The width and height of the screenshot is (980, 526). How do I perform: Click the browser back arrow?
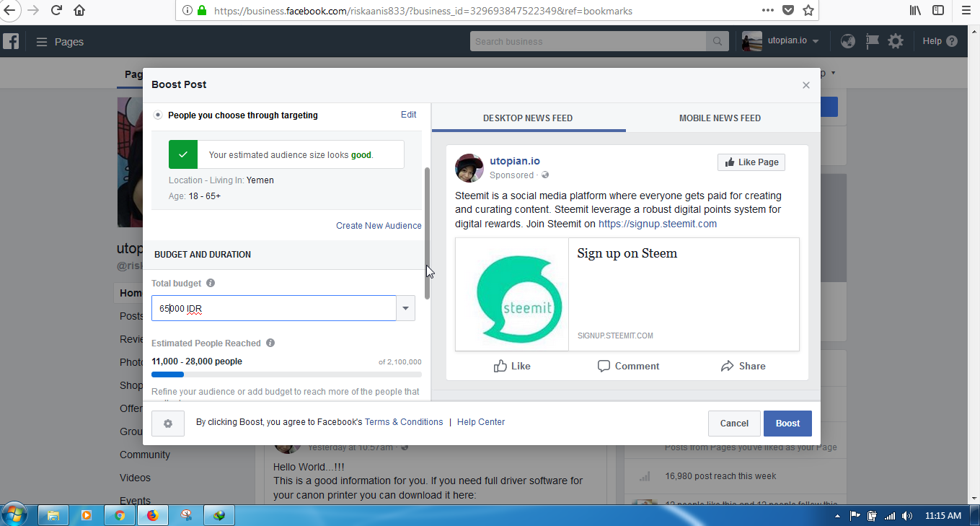tap(9, 10)
